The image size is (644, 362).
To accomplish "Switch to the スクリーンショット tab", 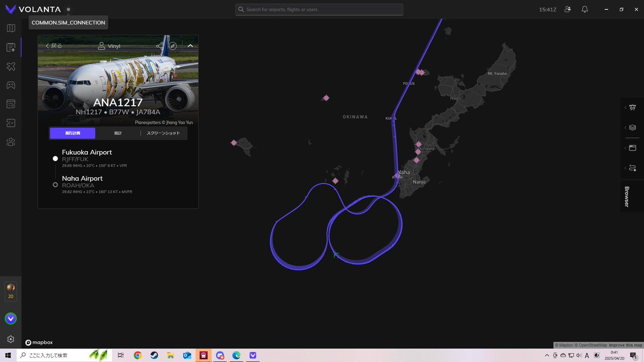I will [163, 133].
